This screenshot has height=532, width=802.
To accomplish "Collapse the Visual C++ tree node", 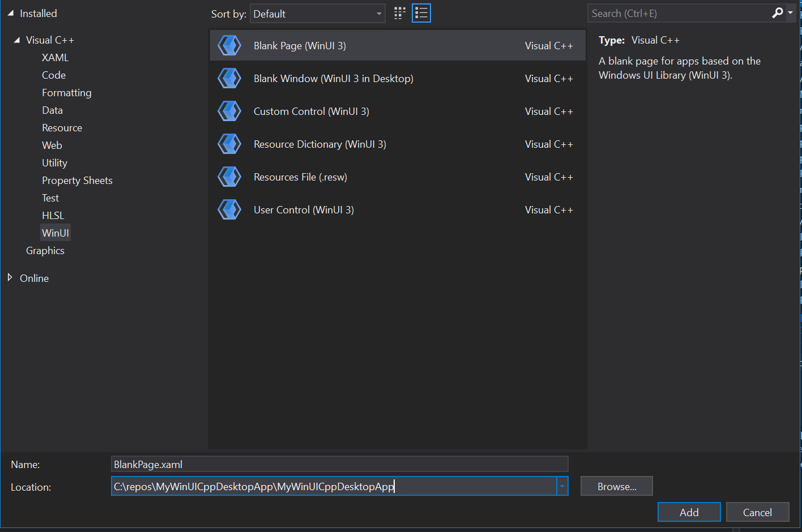I will point(16,40).
